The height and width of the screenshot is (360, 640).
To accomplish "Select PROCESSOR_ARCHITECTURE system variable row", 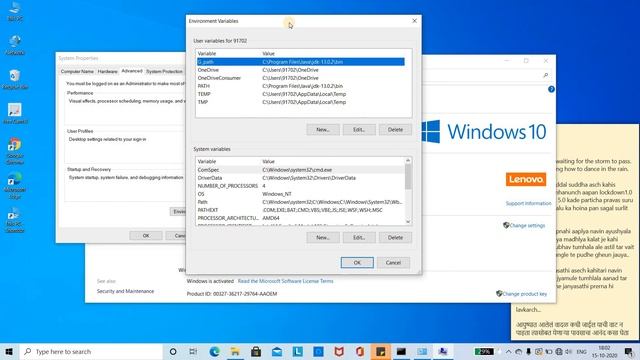I will pyautogui.click(x=300, y=218).
